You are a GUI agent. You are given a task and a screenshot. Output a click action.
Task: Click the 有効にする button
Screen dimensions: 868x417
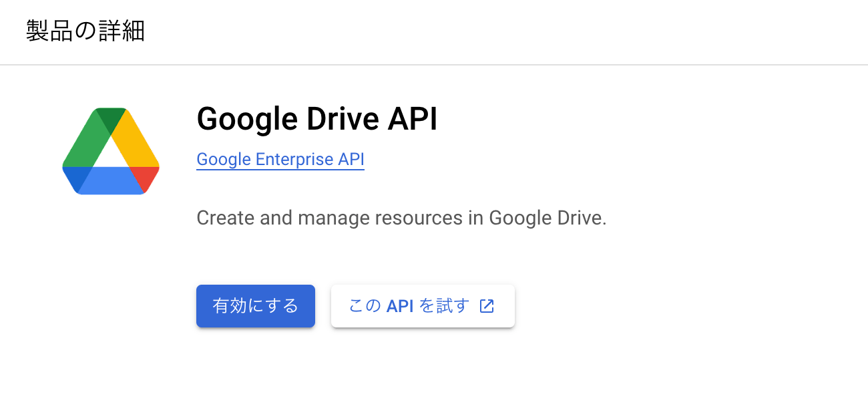coord(256,306)
